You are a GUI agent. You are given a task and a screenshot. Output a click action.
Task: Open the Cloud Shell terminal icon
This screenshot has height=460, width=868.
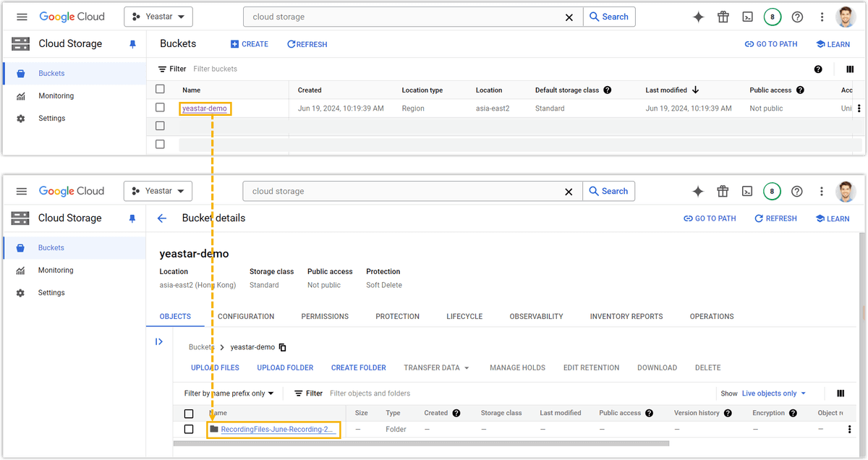click(747, 17)
